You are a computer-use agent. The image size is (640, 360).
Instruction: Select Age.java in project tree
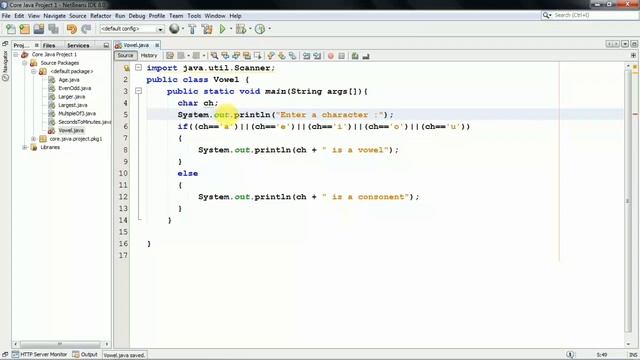click(69, 80)
